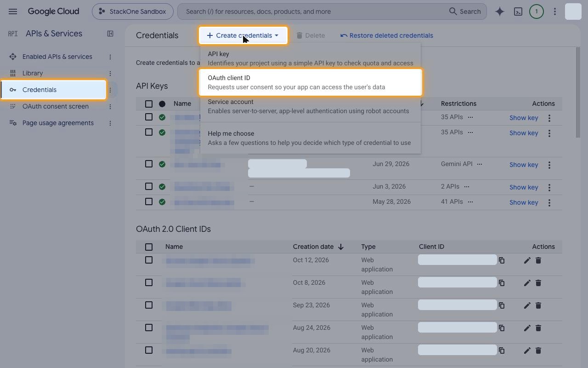Open the account avatar in top bar
Screen dimensions: 588x368
573,11
